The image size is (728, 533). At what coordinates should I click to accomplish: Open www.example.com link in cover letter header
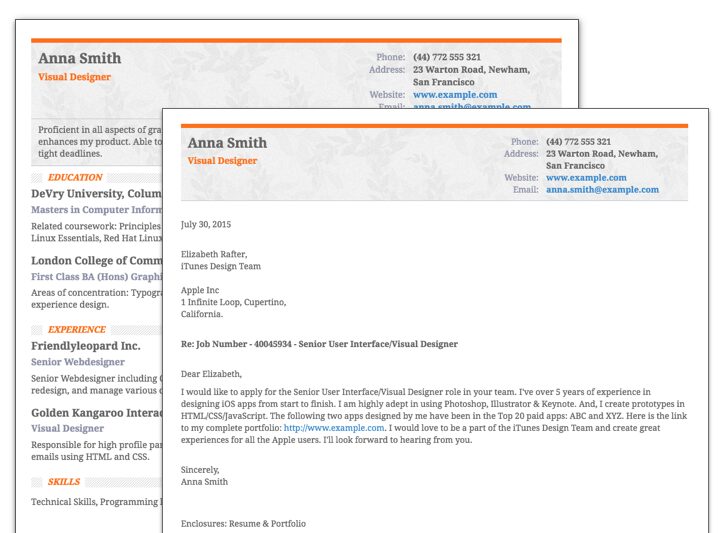click(x=586, y=178)
